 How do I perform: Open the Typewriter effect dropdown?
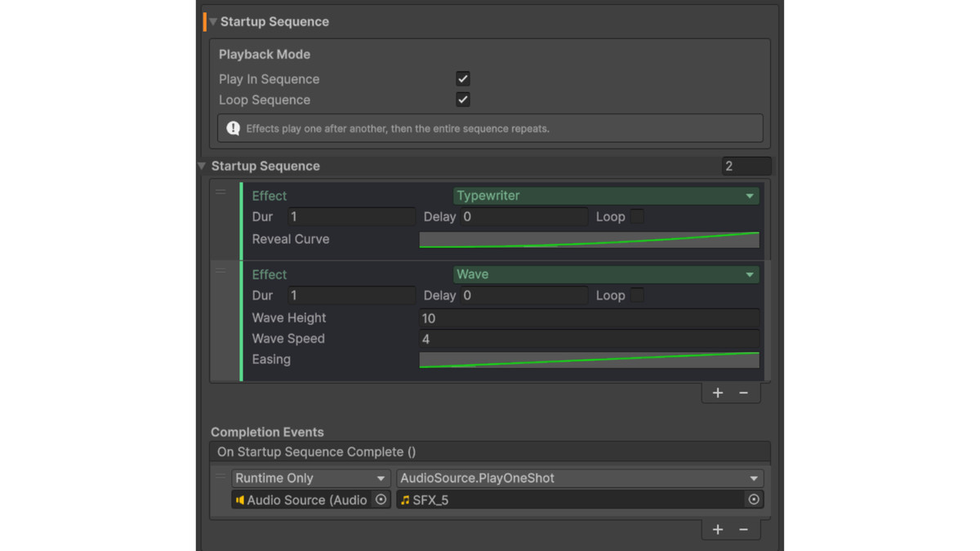point(606,196)
